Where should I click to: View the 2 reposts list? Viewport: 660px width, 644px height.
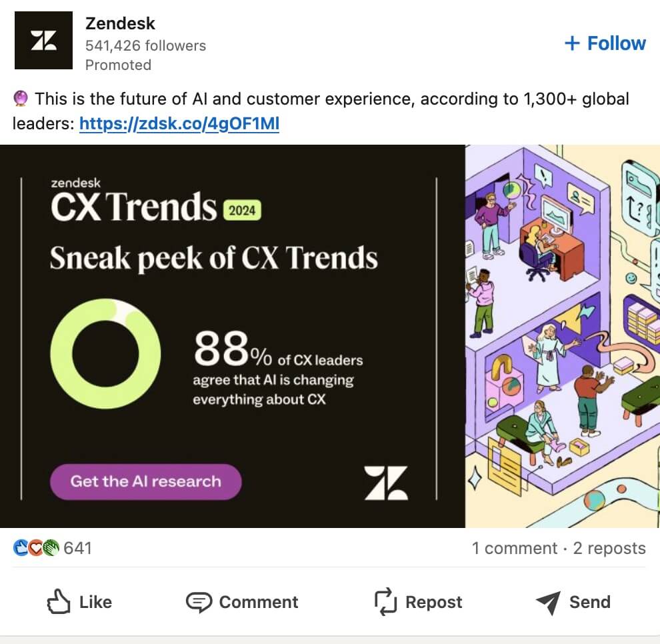(609, 548)
